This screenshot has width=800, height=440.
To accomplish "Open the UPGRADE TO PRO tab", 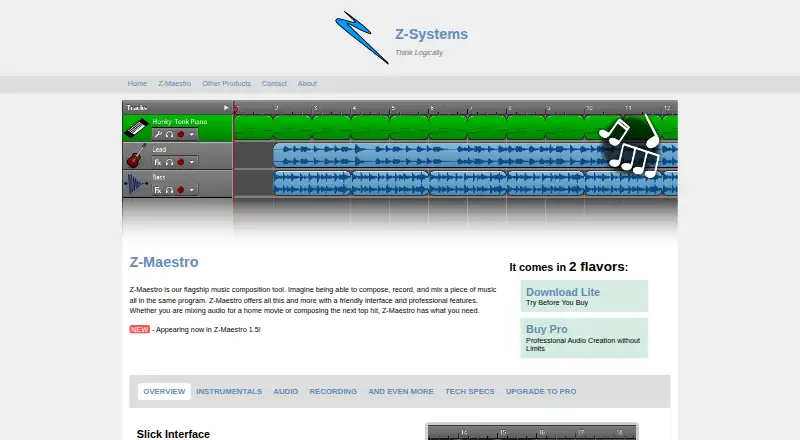I will click(x=541, y=392).
